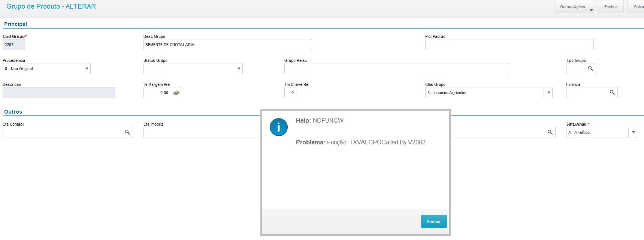
Task: Click the Grupo Relac input field
Action: pos(396,69)
